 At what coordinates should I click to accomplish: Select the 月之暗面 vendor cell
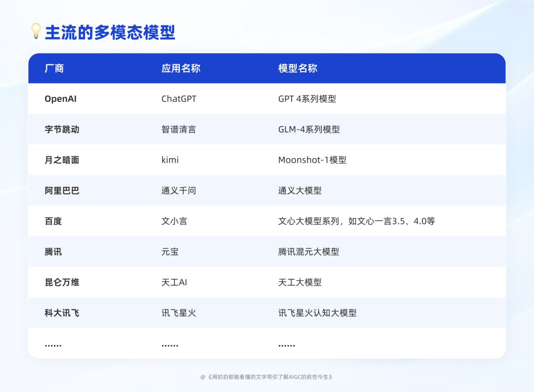pos(62,160)
